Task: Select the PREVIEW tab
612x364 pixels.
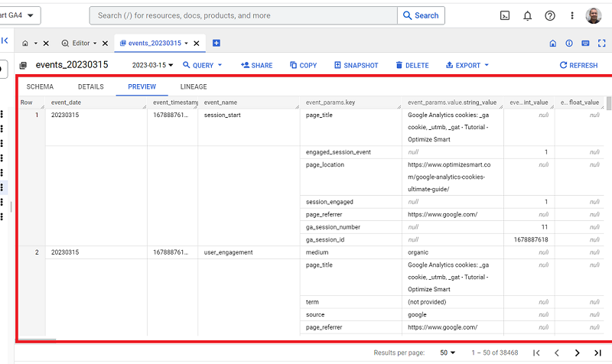Action: click(x=142, y=86)
